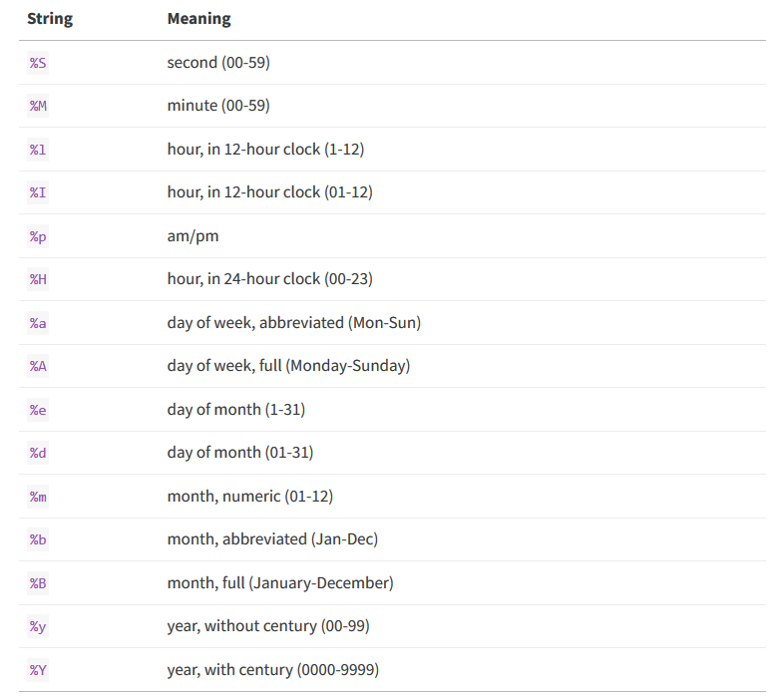Click the %b abbreviated month code

point(38,539)
